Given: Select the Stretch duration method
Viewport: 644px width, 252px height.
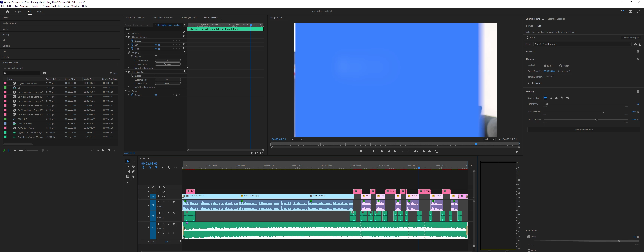Looking at the screenshot, I should (x=561, y=66).
